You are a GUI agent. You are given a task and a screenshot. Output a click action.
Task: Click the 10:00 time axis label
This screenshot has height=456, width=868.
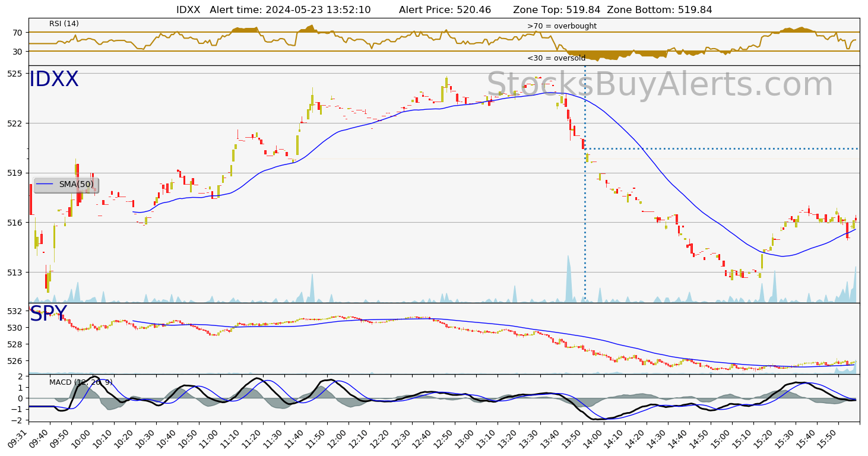83,440
